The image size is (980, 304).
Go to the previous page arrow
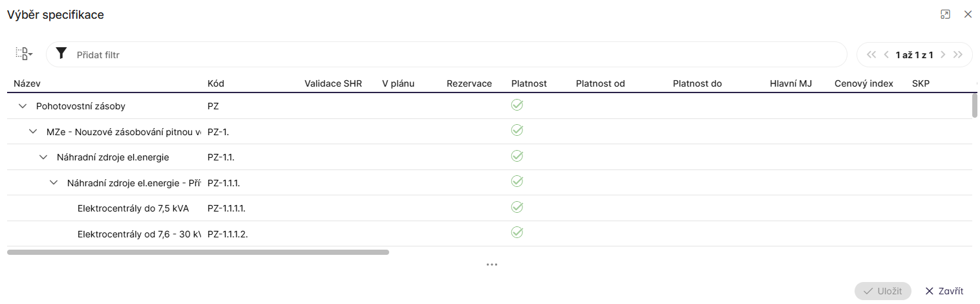886,55
